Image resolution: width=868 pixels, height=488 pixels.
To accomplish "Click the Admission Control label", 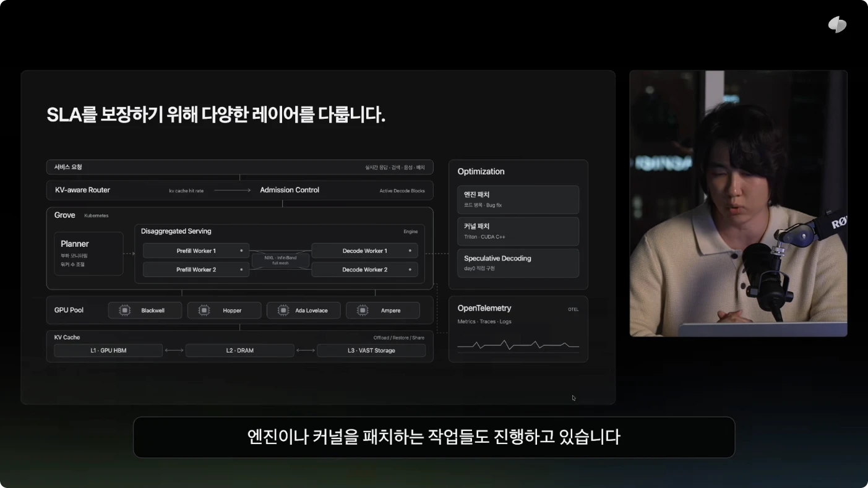I will [x=290, y=190].
